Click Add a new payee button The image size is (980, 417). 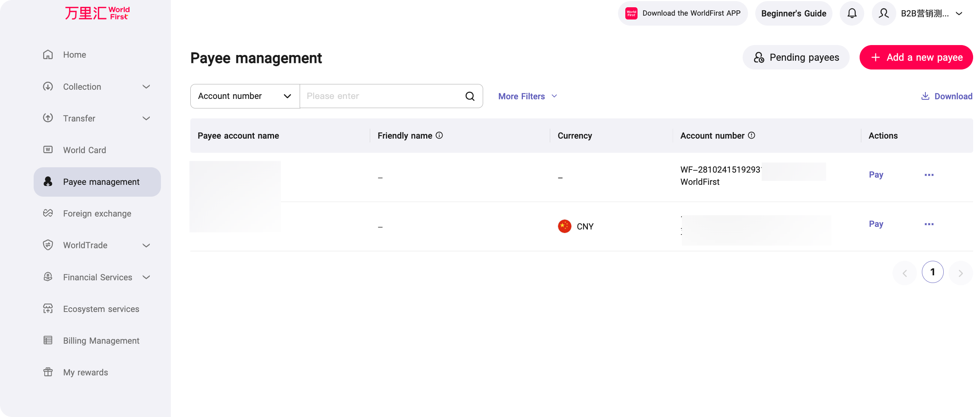tap(916, 57)
